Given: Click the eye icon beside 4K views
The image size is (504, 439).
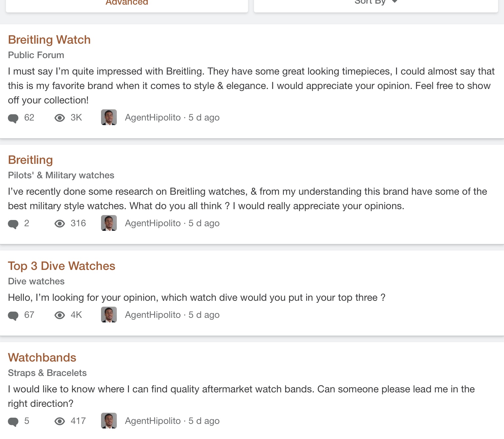Looking at the screenshot, I should [x=59, y=315].
